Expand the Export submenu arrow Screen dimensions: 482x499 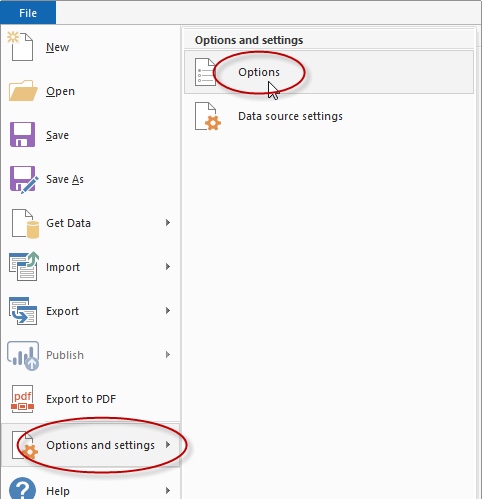[168, 311]
